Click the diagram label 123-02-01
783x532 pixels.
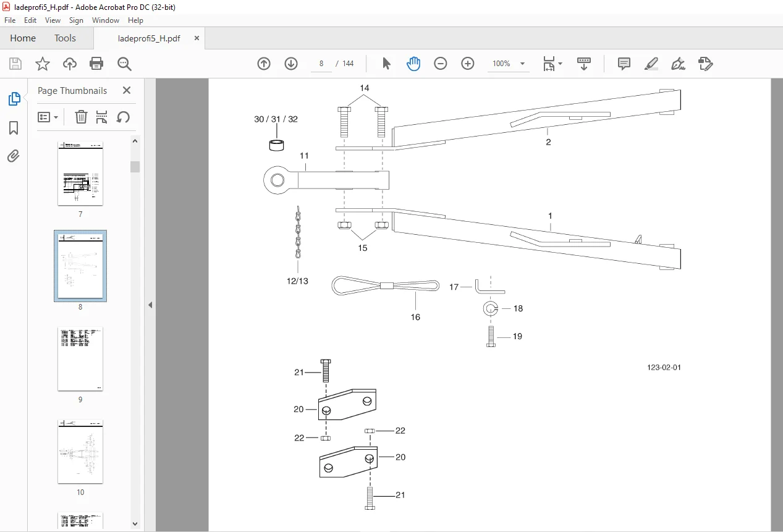point(664,367)
